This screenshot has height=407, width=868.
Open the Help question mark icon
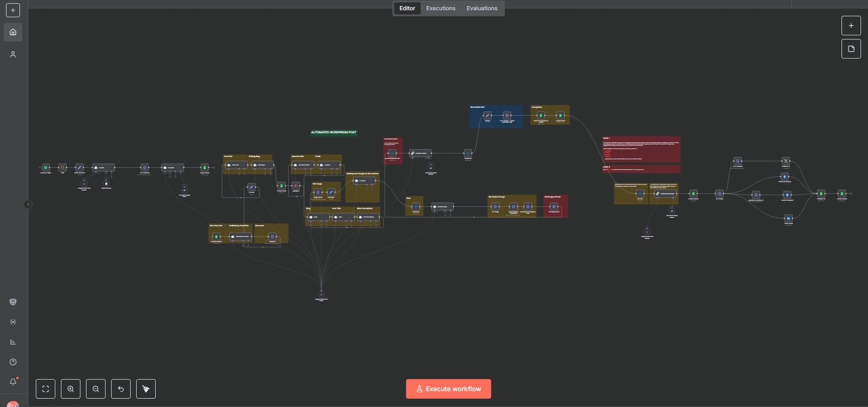point(13,362)
